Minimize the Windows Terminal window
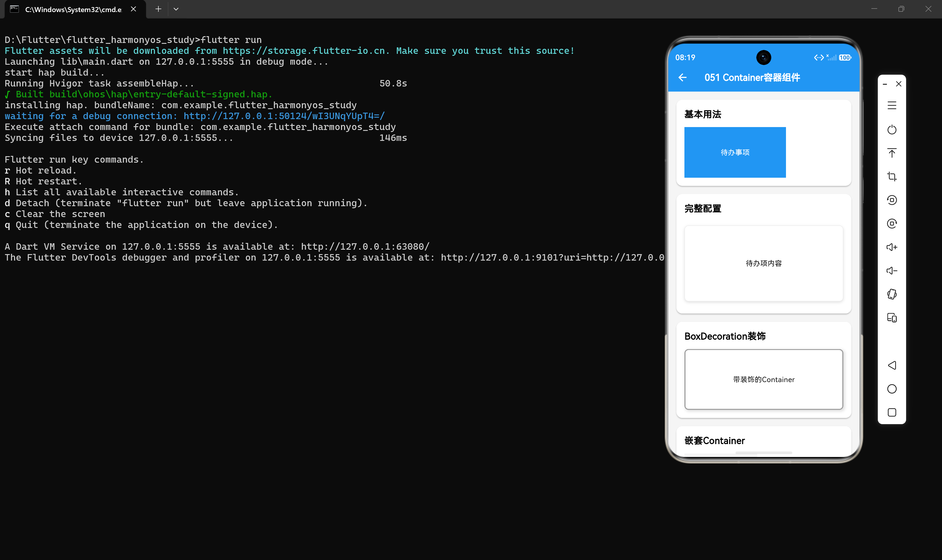942x560 pixels. 874,9
